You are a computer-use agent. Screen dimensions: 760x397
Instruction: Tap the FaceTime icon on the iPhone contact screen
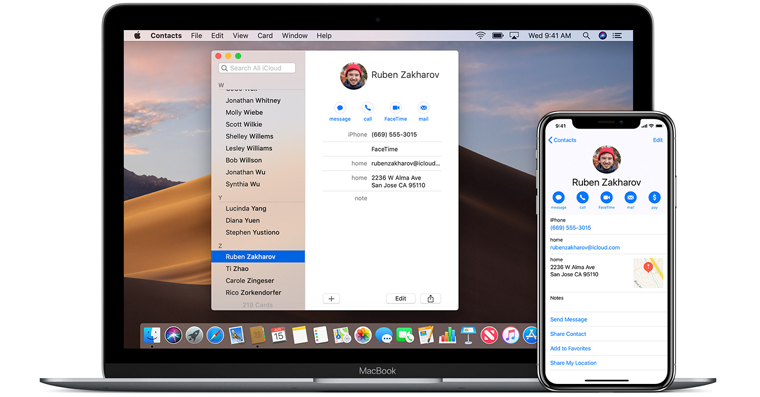tap(606, 197)
